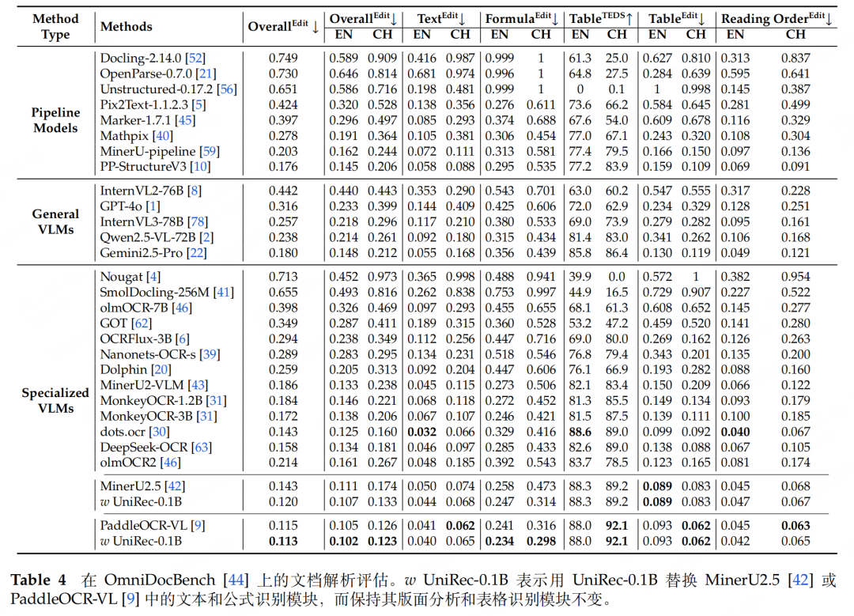Viewport: 854px width, 616px height.
Task: Select the 'Specialized VLMs' group label
Action: [x=55, y=400]
